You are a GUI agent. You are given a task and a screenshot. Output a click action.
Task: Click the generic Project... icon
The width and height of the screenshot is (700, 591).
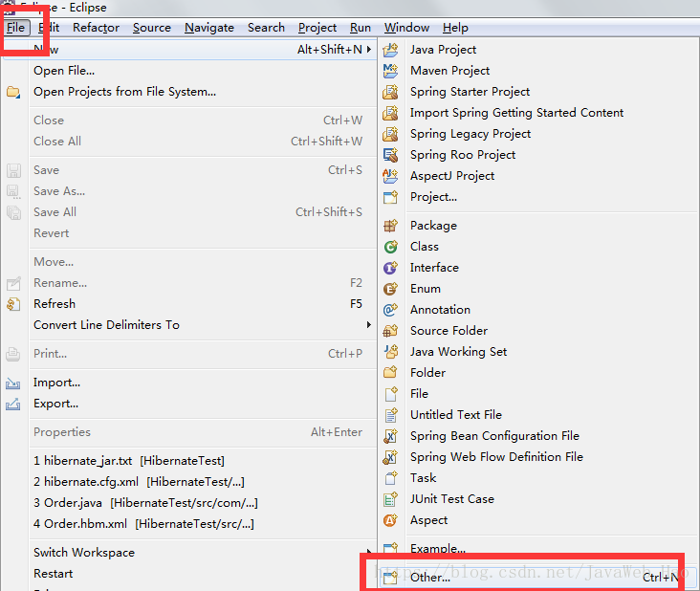(390, 196)
